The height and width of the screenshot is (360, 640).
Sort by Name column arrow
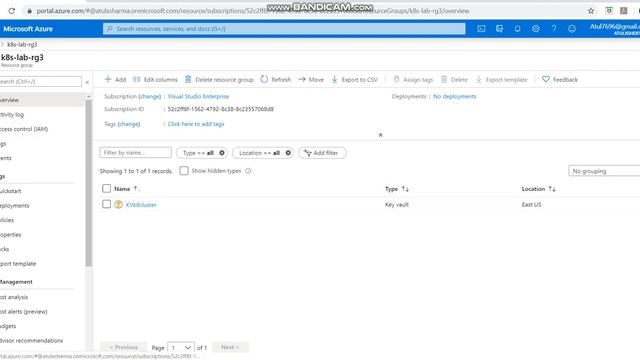136,189
